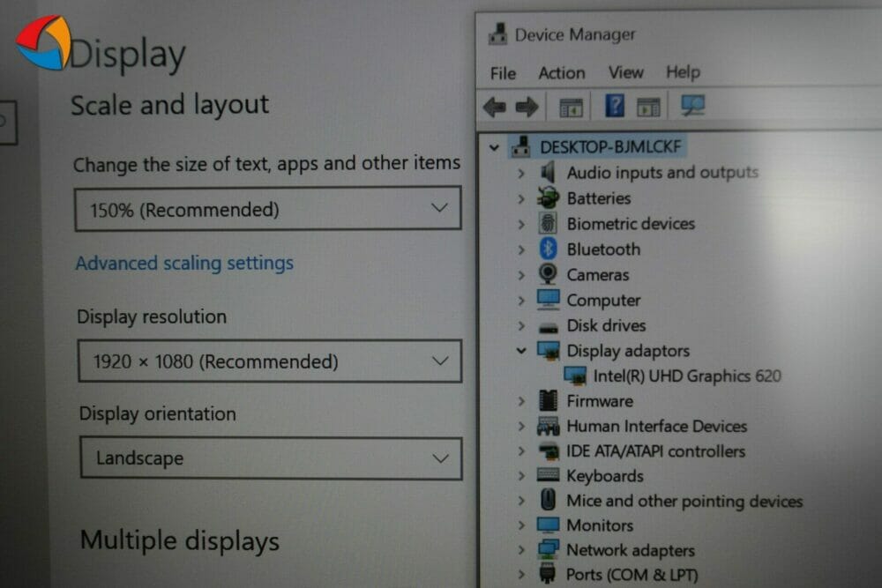Image resolution: width=882 pixels, height=588 pixels.
Task: Collapse the Display adaptors node
Action: pyautogui.click(x=521, y=351)
